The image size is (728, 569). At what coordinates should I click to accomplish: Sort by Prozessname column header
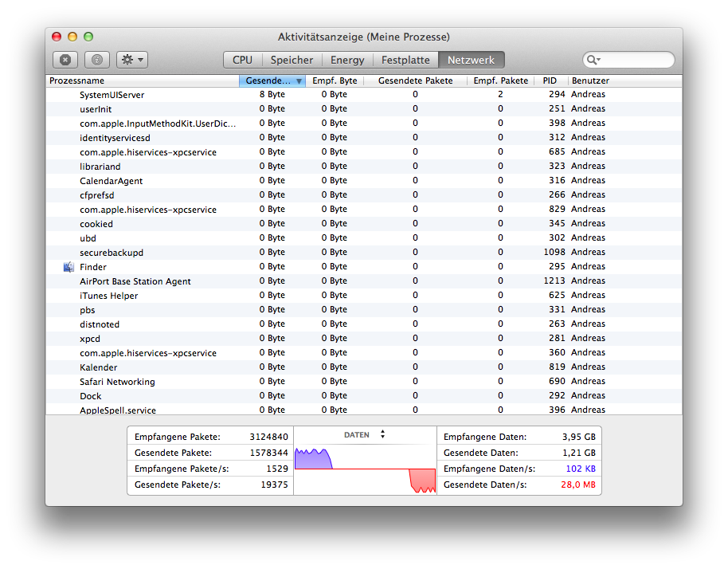point(142,80)
